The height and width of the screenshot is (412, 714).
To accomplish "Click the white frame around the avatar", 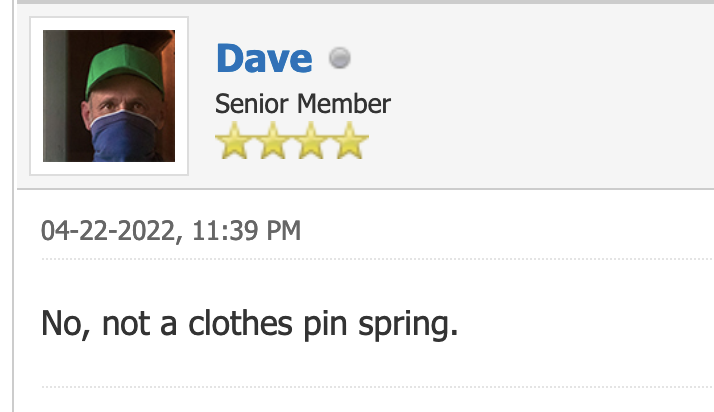I will [x=36, y=96].
